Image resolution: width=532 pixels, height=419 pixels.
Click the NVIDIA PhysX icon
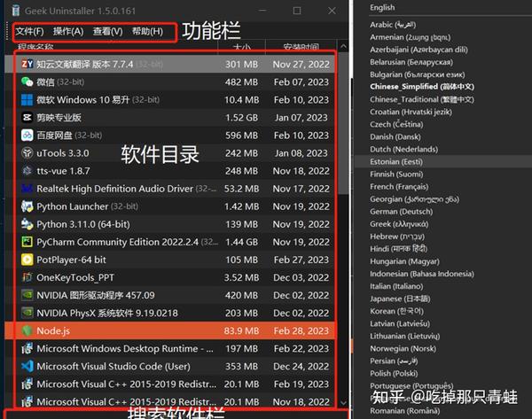[x=27, y=313]
